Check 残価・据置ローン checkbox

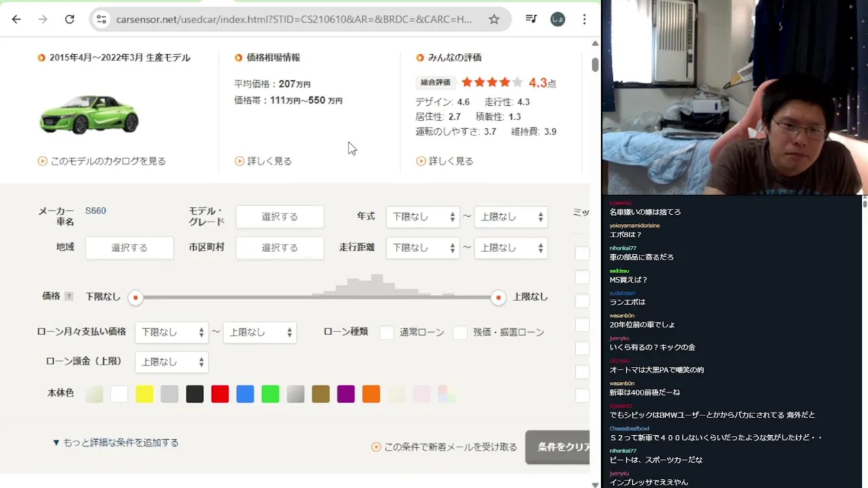tap(460, 332)
